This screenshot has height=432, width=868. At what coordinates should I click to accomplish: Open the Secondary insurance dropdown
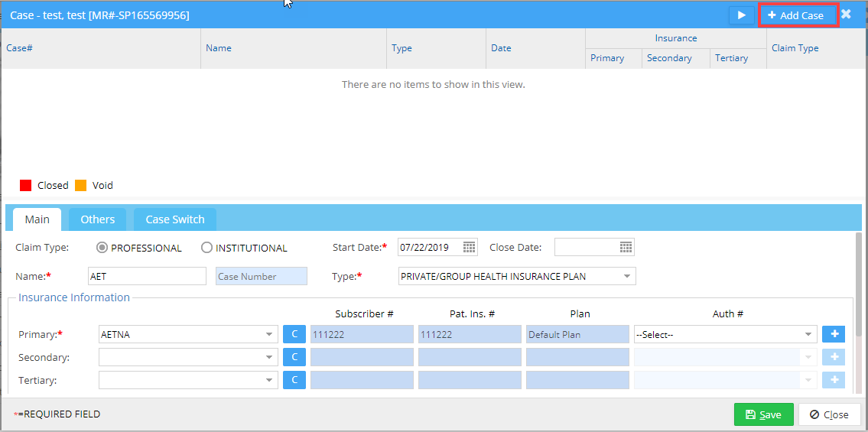[x=269, y=357]
